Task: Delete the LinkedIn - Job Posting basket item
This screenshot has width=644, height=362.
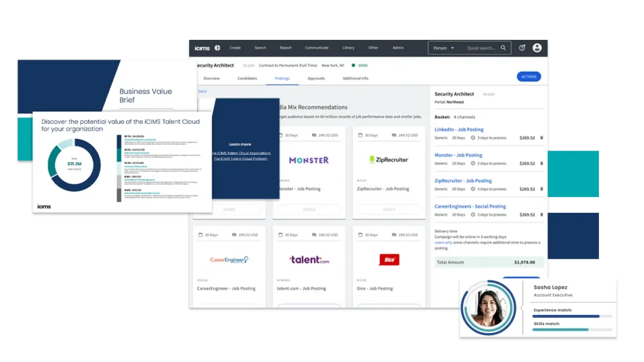Action: [x=541, y=138]
